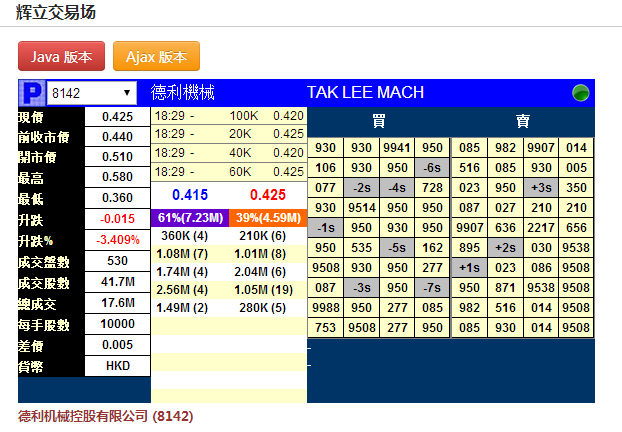Image resolution: width=622 pixels, height=432 pixels.
Task: Click the 18:29 trade row with 60K
Action: tap(229, 172)
